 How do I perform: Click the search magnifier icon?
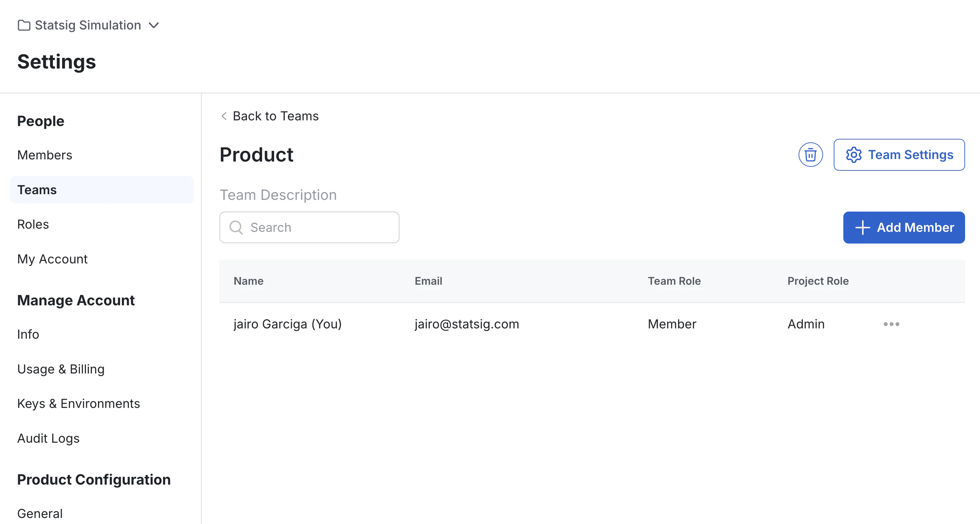click(x=236, y=228)
